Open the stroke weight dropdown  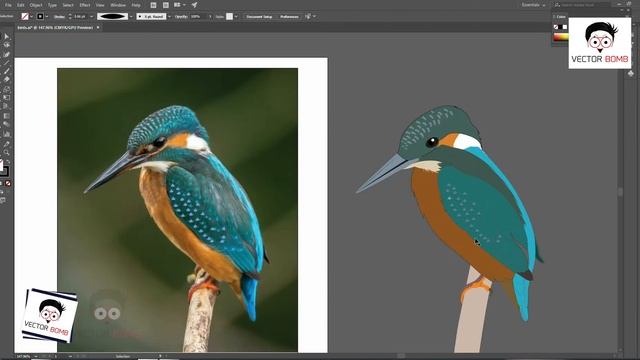[91, 17]
